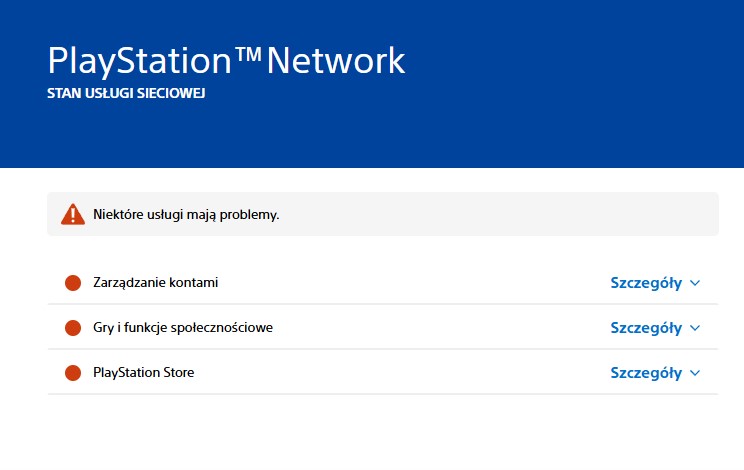
Task: Open Szczegóły for Gry i funkcje społecznościowe
Action: (x=646, y=328)
